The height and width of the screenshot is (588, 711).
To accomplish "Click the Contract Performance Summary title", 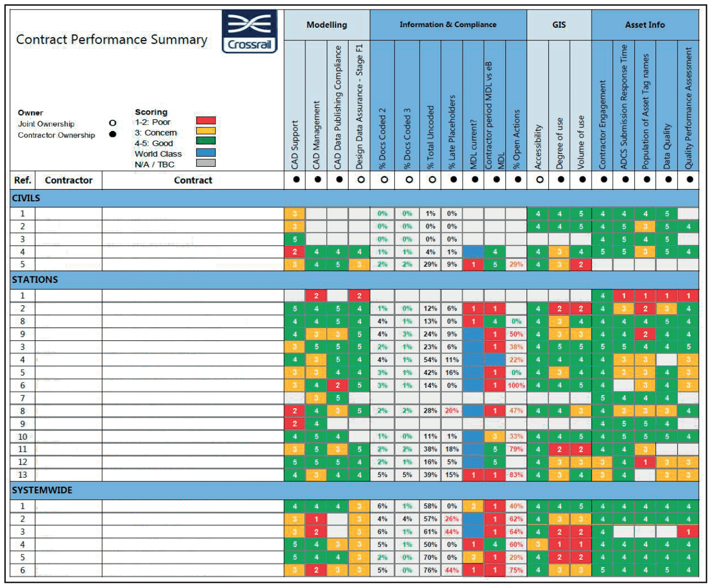I will [x=111, y=39].
